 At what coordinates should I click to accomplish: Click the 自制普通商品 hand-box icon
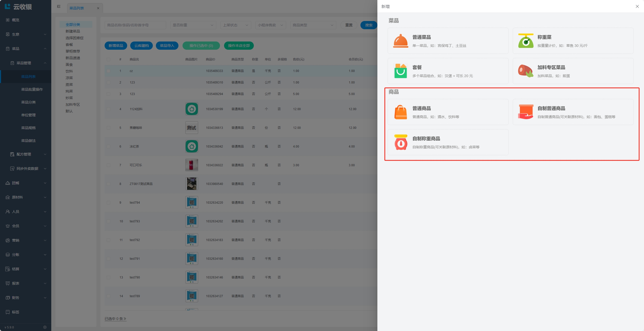pos(526,112)
